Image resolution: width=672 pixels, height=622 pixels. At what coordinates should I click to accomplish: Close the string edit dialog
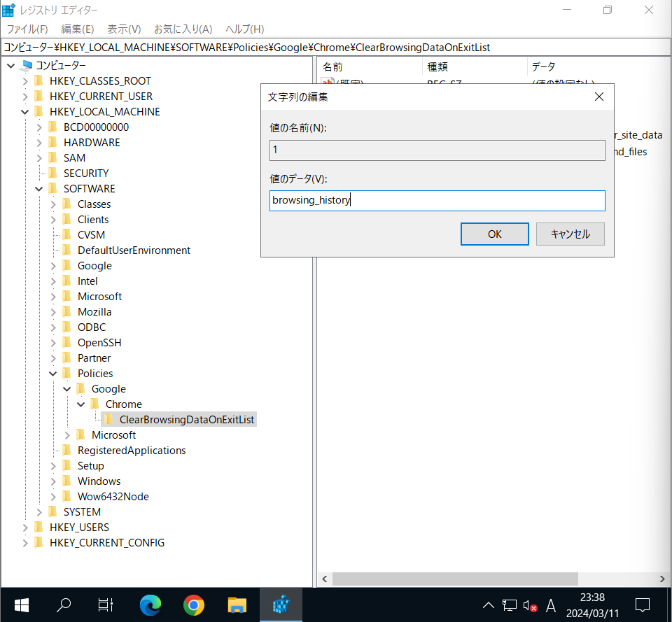pyautogui.click(x=599, y=97)
